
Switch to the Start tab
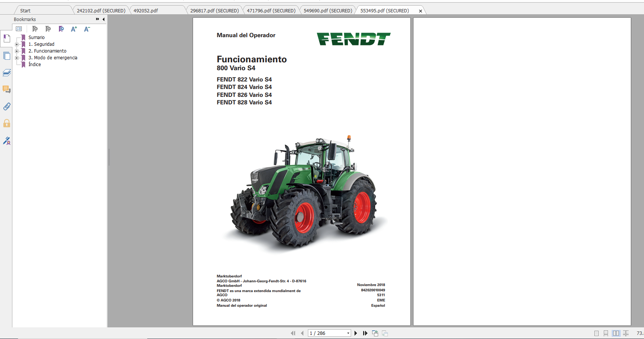pos(25,11)
